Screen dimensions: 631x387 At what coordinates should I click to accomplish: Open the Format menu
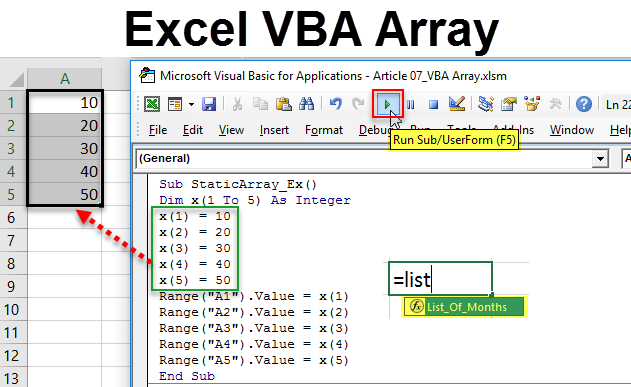[x=324, y=130]
